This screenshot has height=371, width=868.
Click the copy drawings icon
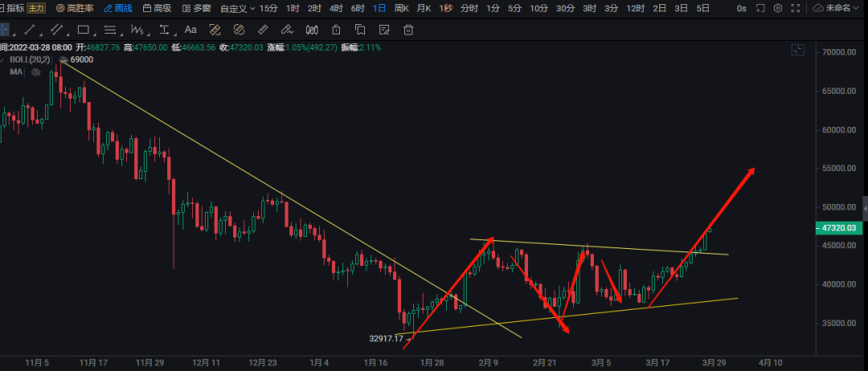click(360, 30)
